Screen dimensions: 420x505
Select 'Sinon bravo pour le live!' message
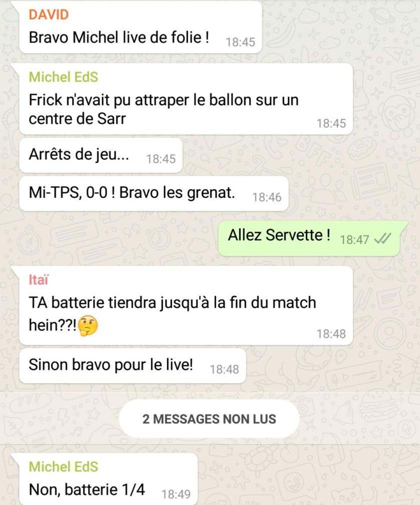pos(133,366)
